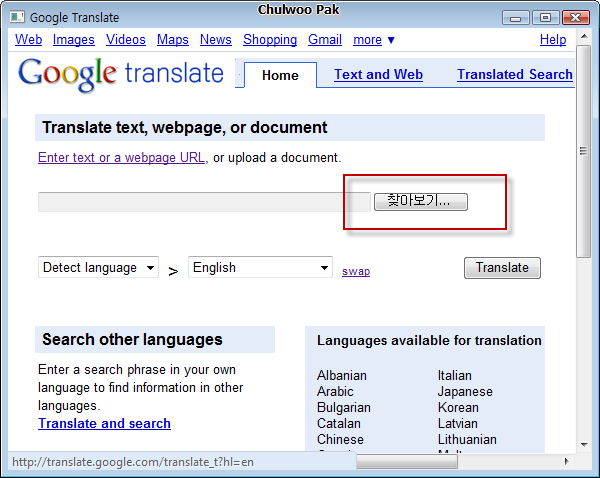Click 'Chinese' in the languages list
The image size is (600, 478).
340,439
